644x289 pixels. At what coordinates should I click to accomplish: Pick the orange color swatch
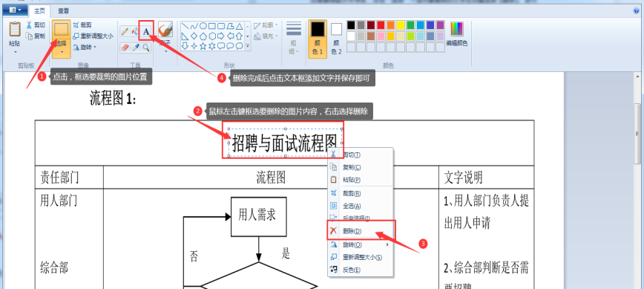point(390,25)
